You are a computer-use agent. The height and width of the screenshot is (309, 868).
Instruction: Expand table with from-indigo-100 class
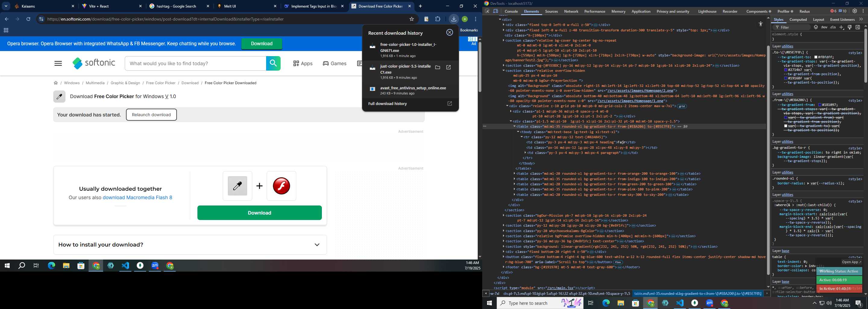[514, 179]
